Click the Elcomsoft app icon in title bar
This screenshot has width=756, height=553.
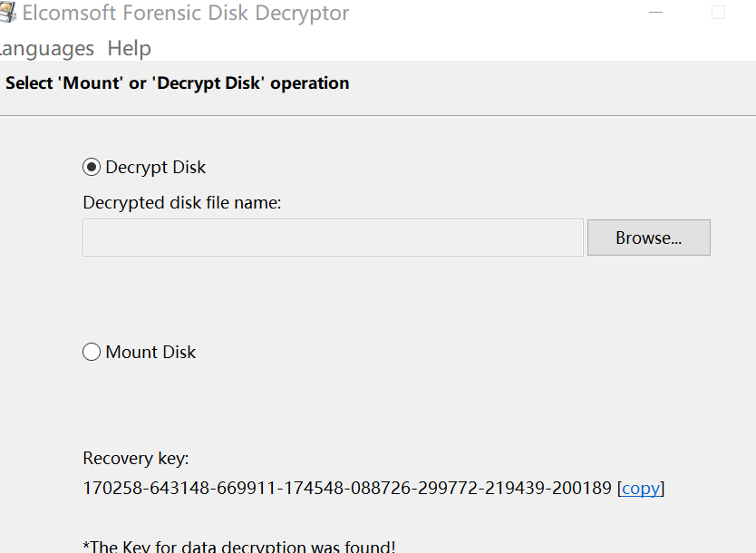click(6, 14)
